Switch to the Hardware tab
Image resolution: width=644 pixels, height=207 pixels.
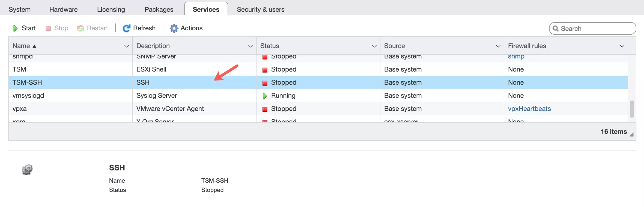point(63,10)
